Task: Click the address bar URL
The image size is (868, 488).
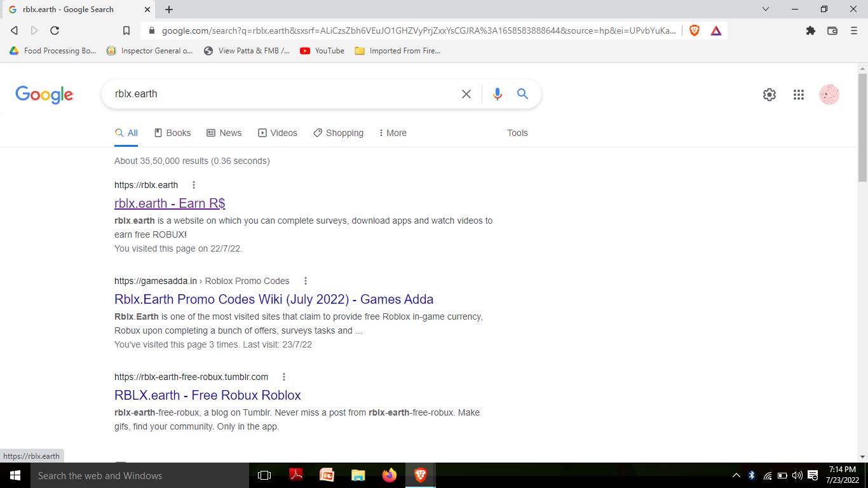Action: tap(419, 30)
